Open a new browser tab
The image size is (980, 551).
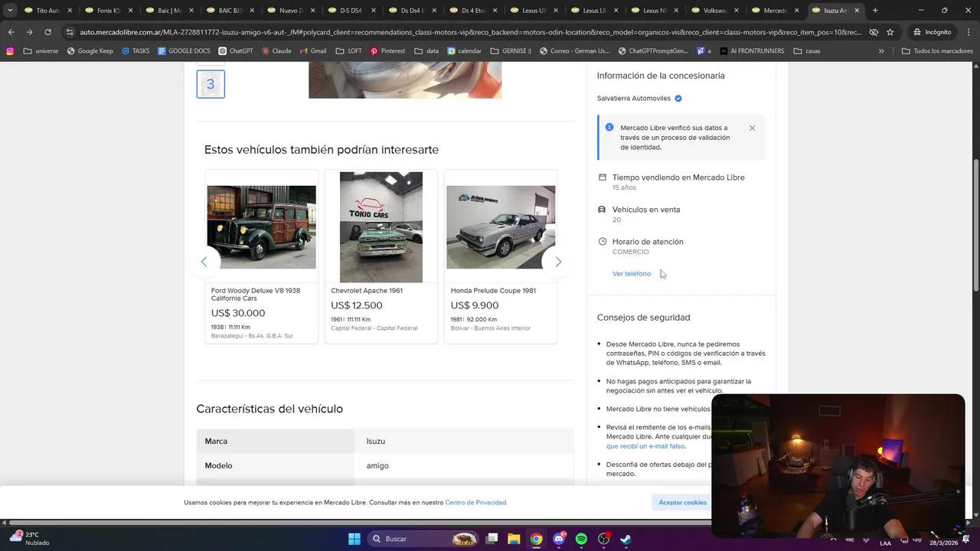click(x=875, y=11)
